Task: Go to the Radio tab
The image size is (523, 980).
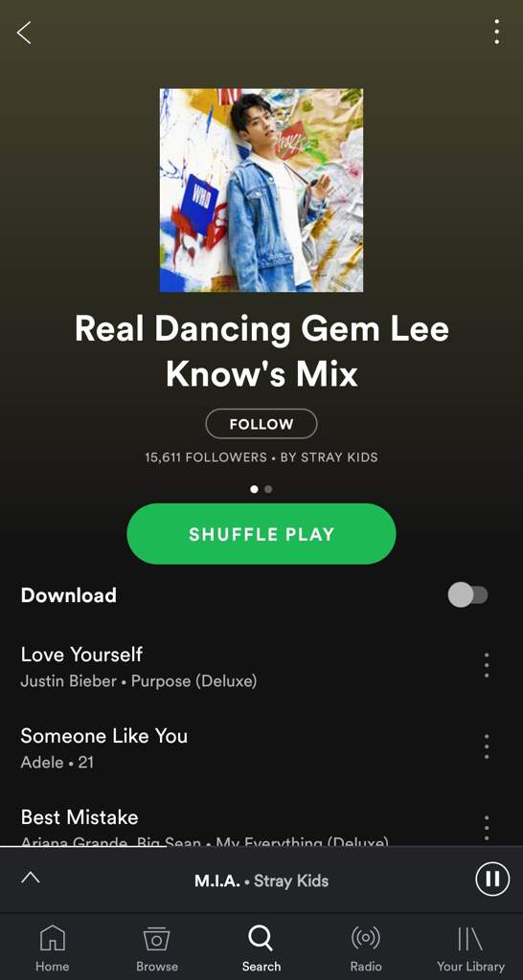Action: pos(365,948)
